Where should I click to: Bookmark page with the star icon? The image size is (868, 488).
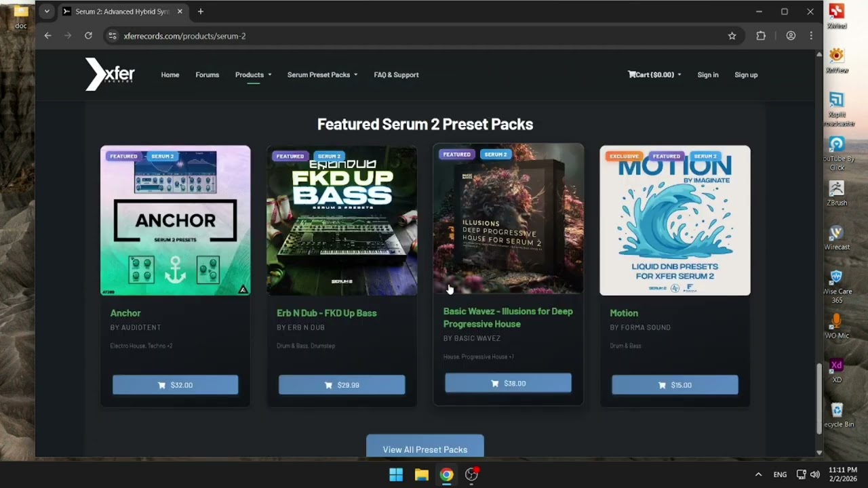(732, 36)
